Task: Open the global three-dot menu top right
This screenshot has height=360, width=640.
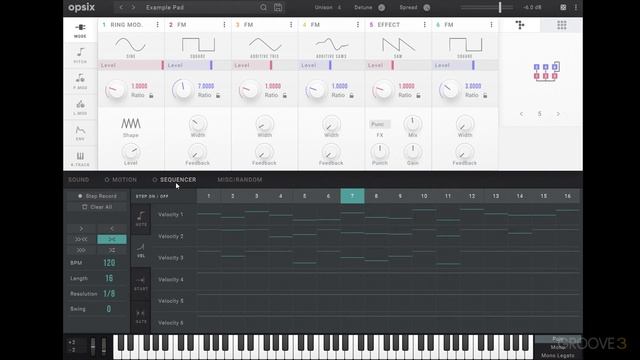Action: click(576, 7)
